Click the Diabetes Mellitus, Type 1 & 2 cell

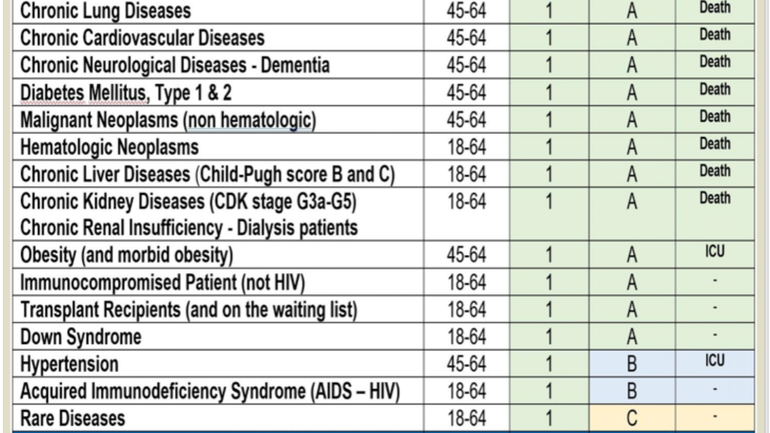click(x=126, y=93)
